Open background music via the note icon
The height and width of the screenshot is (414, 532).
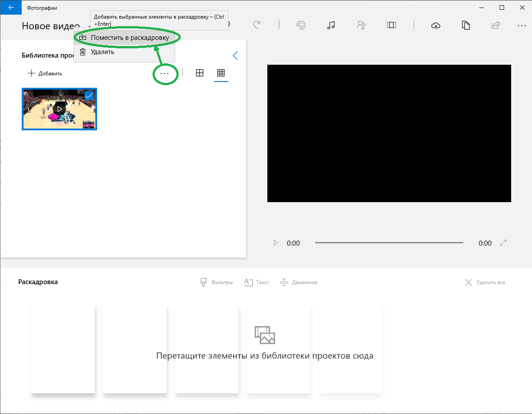(x=331, y=25)
